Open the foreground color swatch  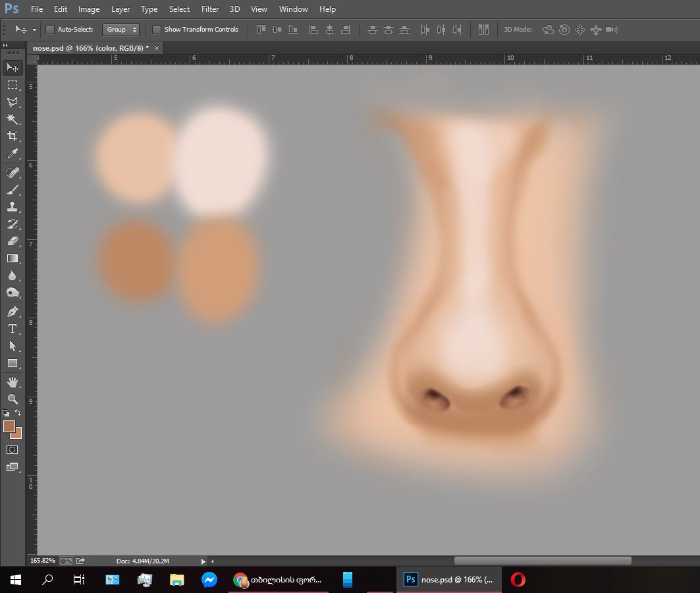(9, 426)
